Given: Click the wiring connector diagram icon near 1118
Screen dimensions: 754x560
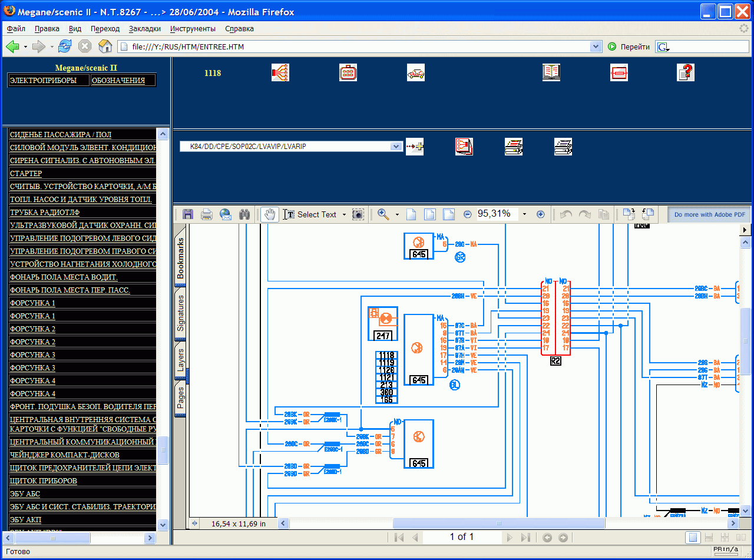Looking at the screenshot, I should [x=280, y=72].
